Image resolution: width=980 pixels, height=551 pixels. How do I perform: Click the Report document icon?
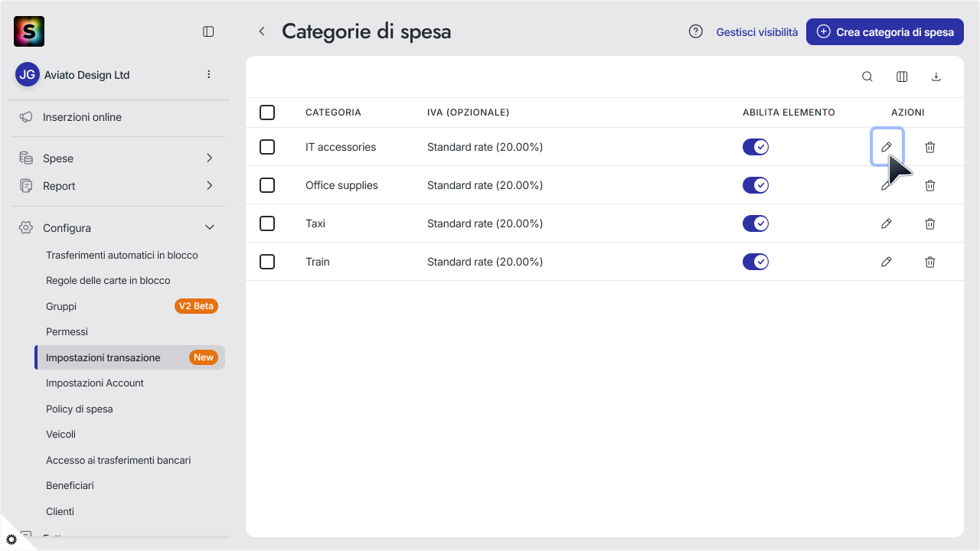26,186
